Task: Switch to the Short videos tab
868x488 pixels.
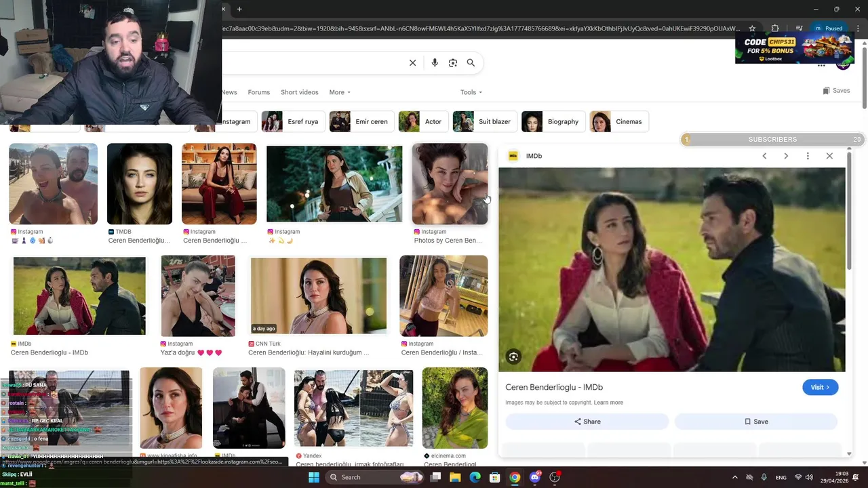Action: pyautogui.click(x=299, y=92)
